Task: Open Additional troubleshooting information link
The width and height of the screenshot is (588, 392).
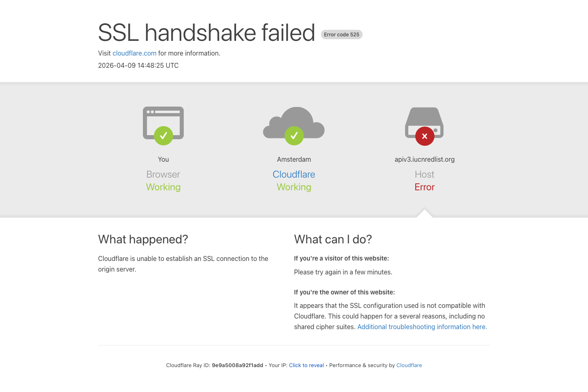Action: [422, 327]
